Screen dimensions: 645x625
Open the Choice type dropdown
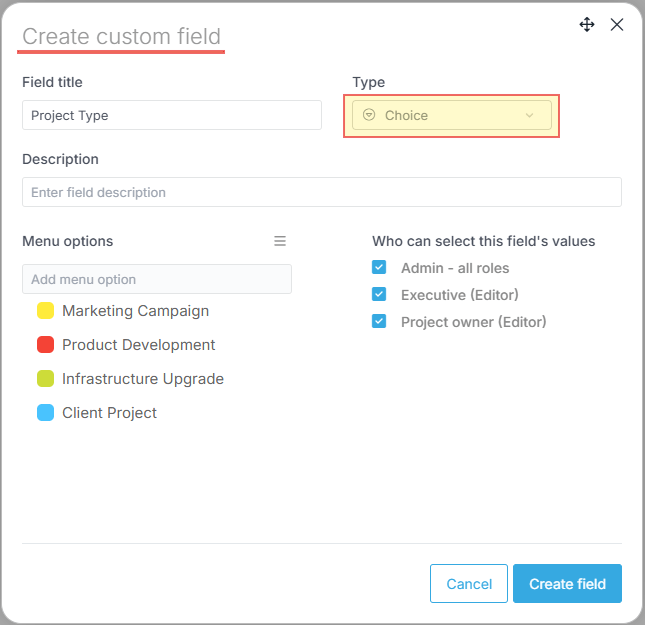[x=451, y=115]
